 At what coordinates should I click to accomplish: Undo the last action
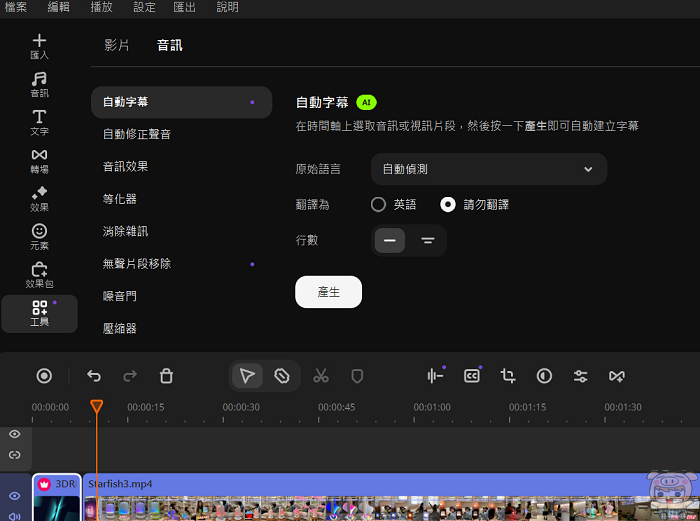94,376
